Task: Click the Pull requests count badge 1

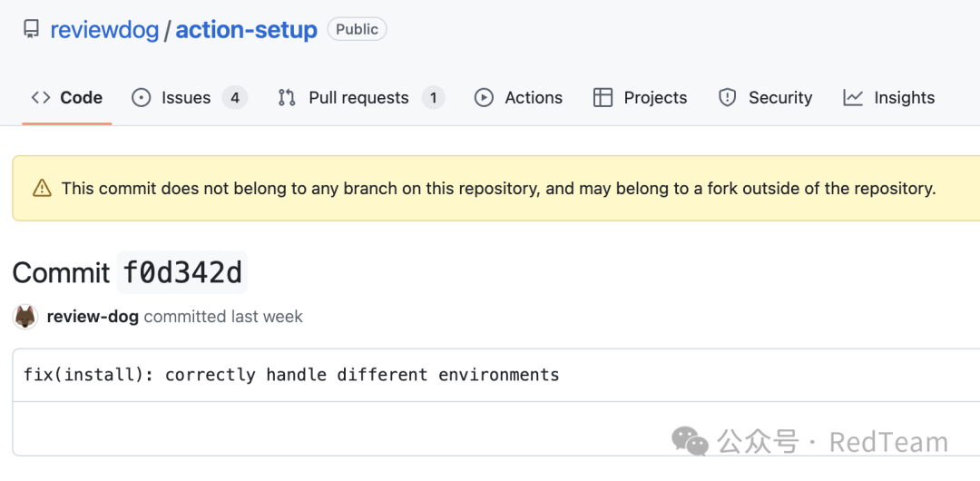Action: [433, 98]
